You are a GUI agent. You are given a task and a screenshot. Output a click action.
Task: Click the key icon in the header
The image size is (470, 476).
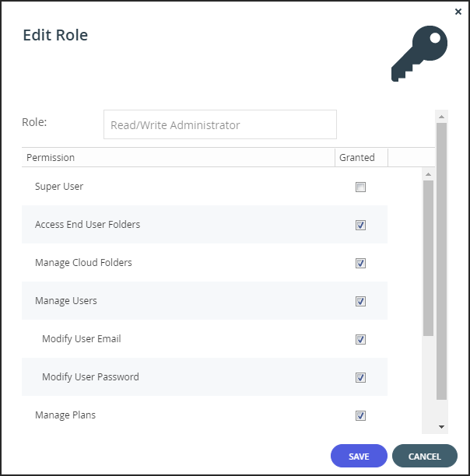tap(419, 54)
